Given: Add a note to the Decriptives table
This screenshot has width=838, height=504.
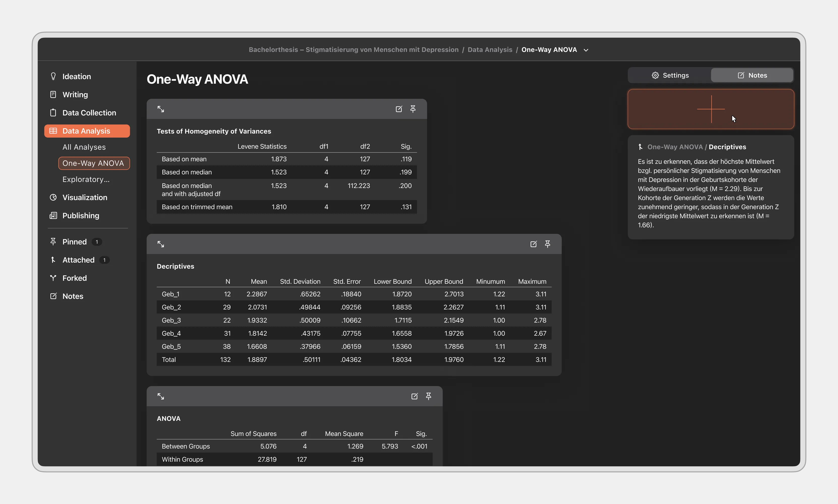Looking at the screenshot, I should click(x=533, y=244).
